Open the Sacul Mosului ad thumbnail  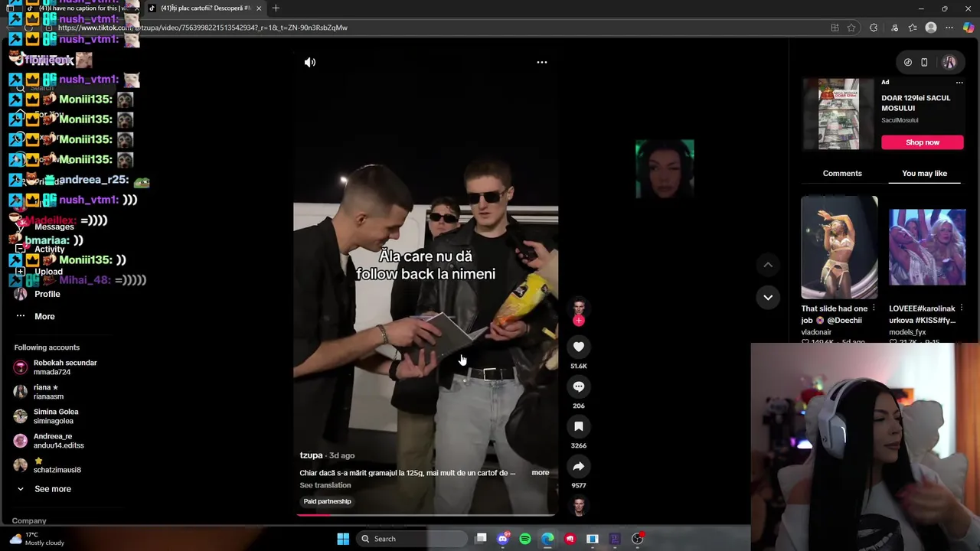point(839,113)
